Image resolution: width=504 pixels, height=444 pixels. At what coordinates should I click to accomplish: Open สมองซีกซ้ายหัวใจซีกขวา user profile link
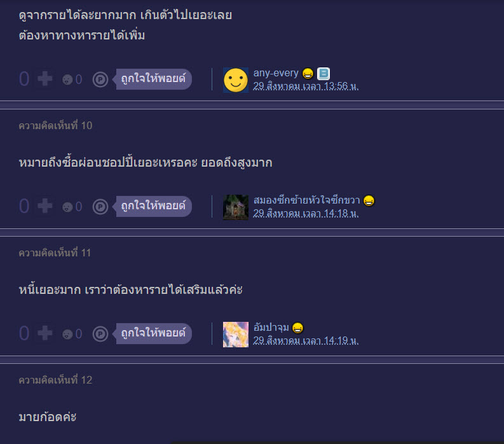pyautogui.click(x=306, y=200)
